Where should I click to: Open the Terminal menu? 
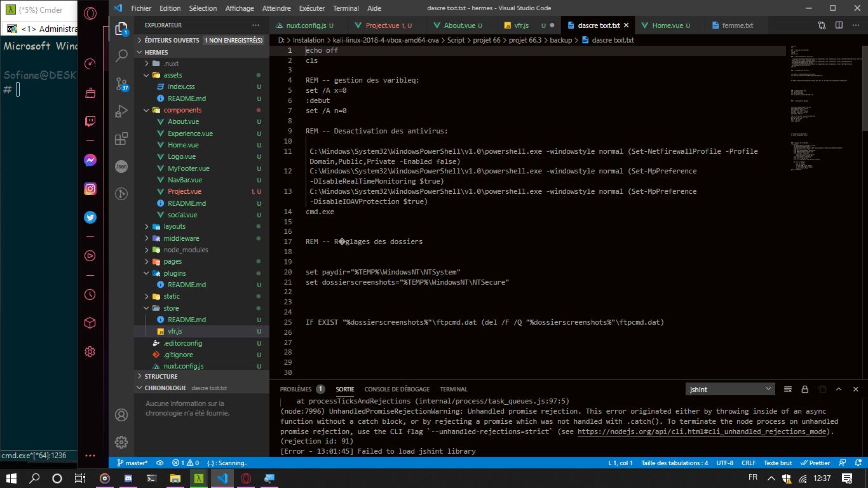pyautogui.click(x=346, y=8)
